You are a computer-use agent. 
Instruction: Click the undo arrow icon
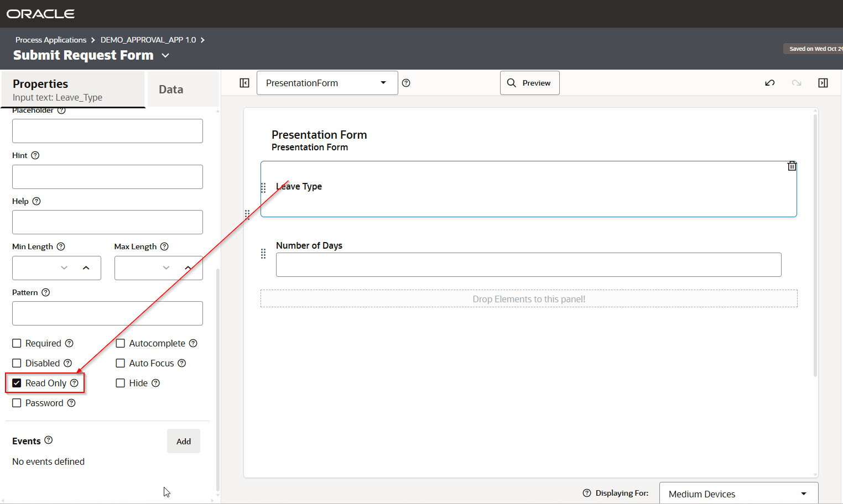point(769,83)
